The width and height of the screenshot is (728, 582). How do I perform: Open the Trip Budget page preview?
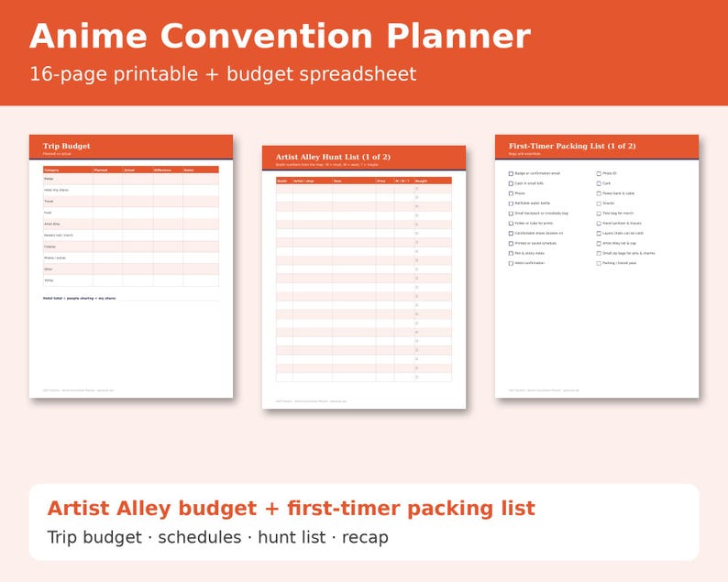[131, 267]
